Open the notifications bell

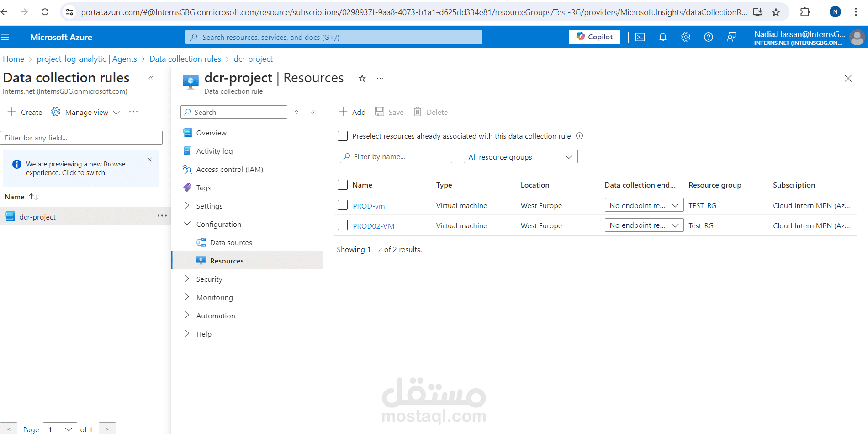point(663,37)
